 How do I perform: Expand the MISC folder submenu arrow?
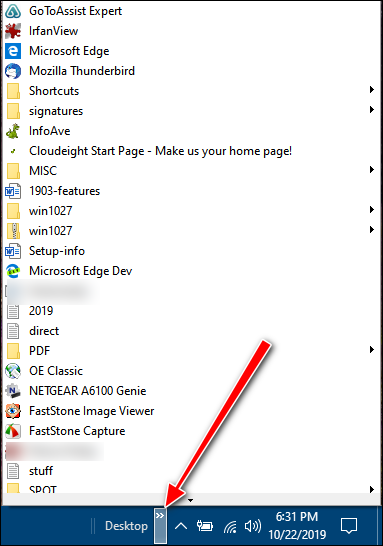click(372, 170)
